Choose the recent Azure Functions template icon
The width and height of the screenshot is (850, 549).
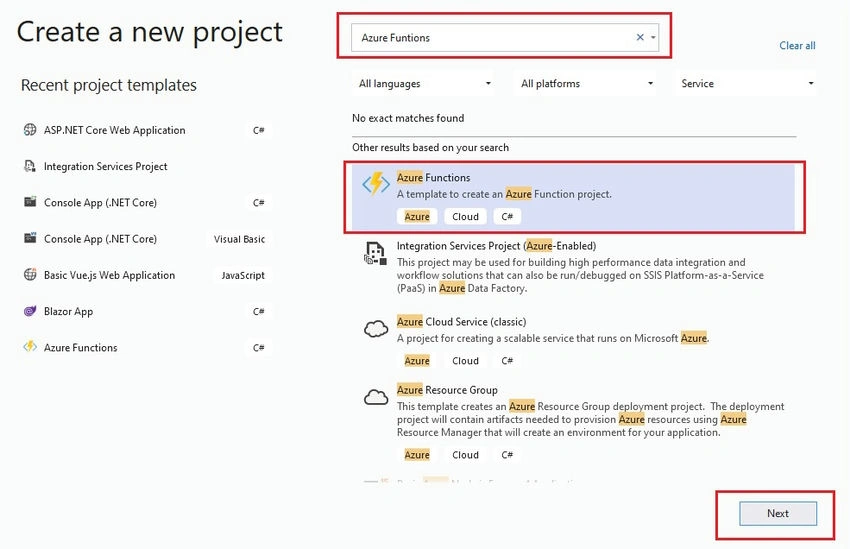click(x=30, y=347)
